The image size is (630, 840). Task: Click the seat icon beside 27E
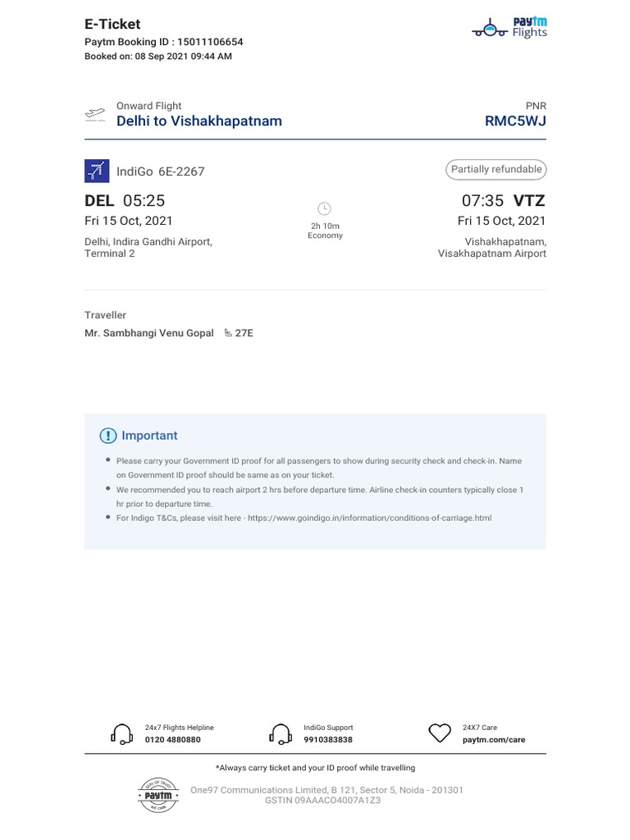tap(228, 334)
